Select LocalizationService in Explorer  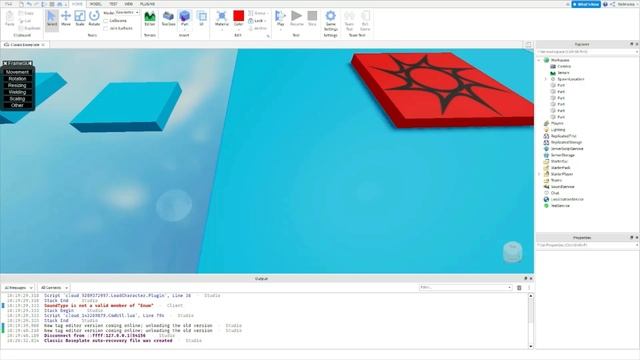pos(567,199)
